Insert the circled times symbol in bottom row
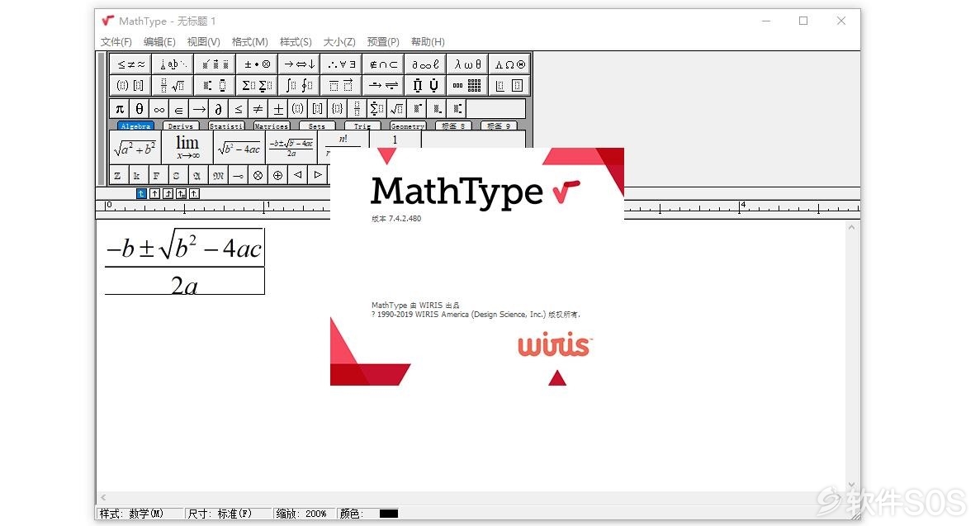 click(258, 175)
